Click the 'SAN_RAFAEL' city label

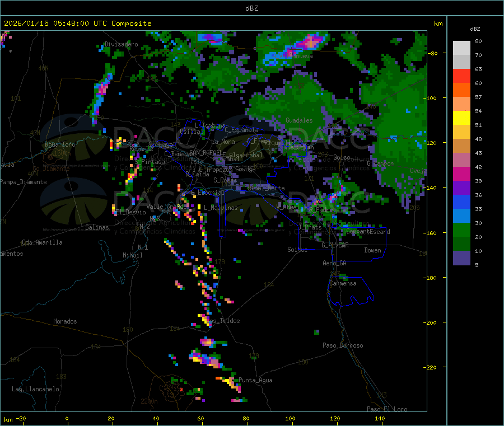click(205, 152)
